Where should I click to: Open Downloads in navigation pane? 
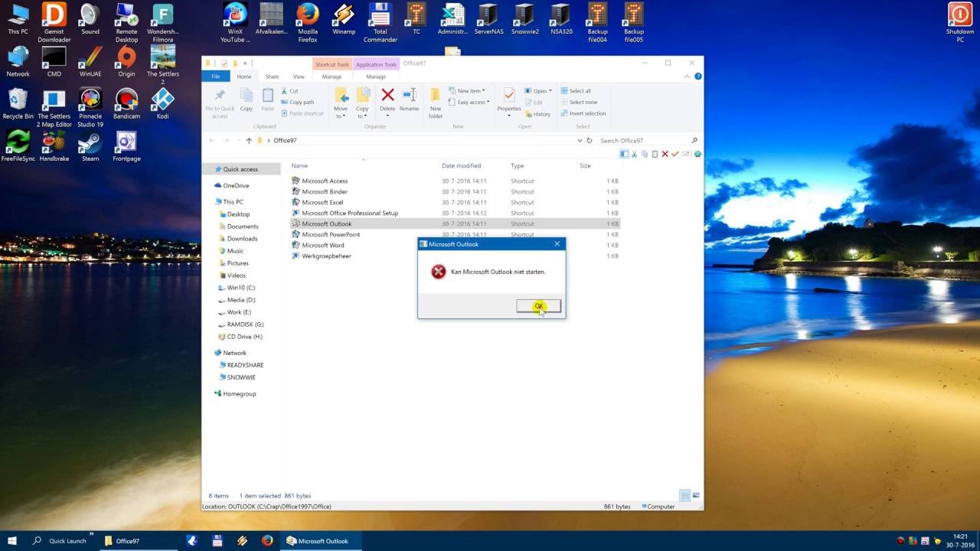coord(242,239)
